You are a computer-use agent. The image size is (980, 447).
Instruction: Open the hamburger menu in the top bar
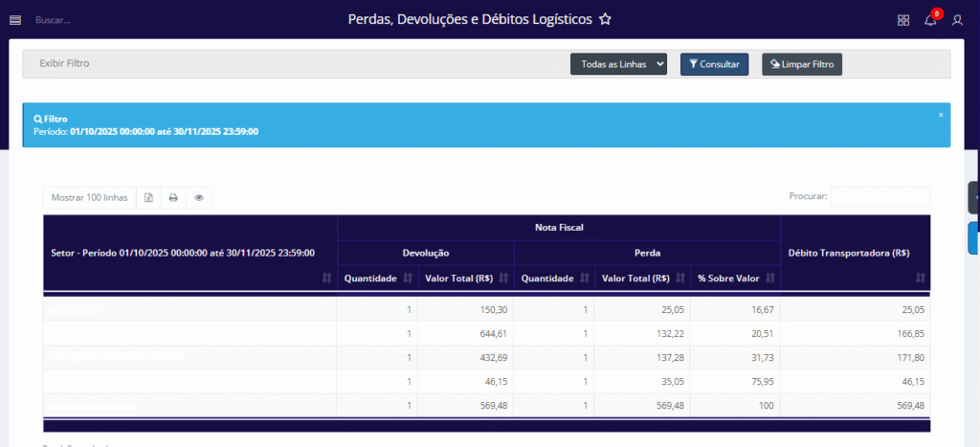tap(14, 20)
